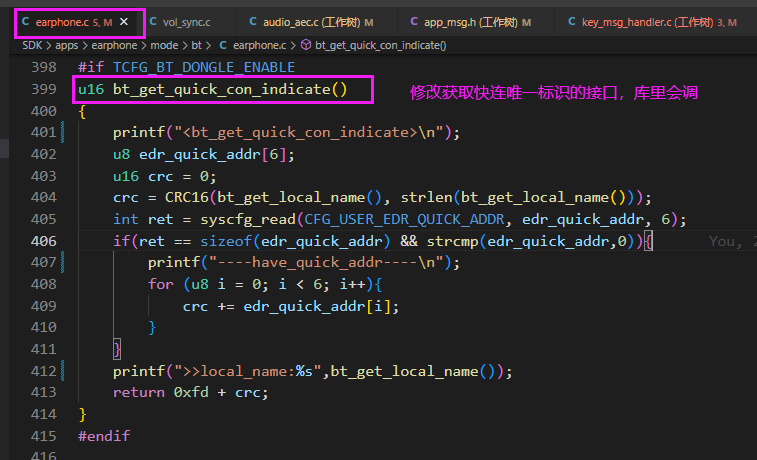Click line number 406 in the gutter

(43, 241)
